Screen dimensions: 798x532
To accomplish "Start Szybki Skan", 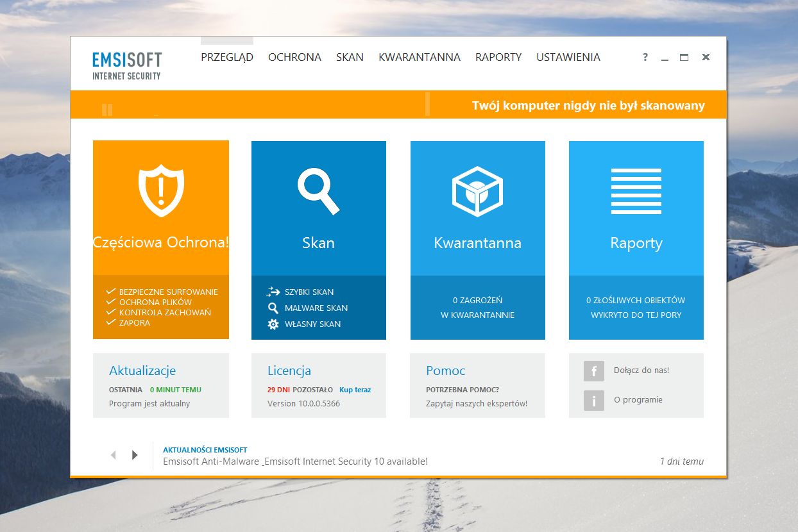I will [x=309, y=292].
